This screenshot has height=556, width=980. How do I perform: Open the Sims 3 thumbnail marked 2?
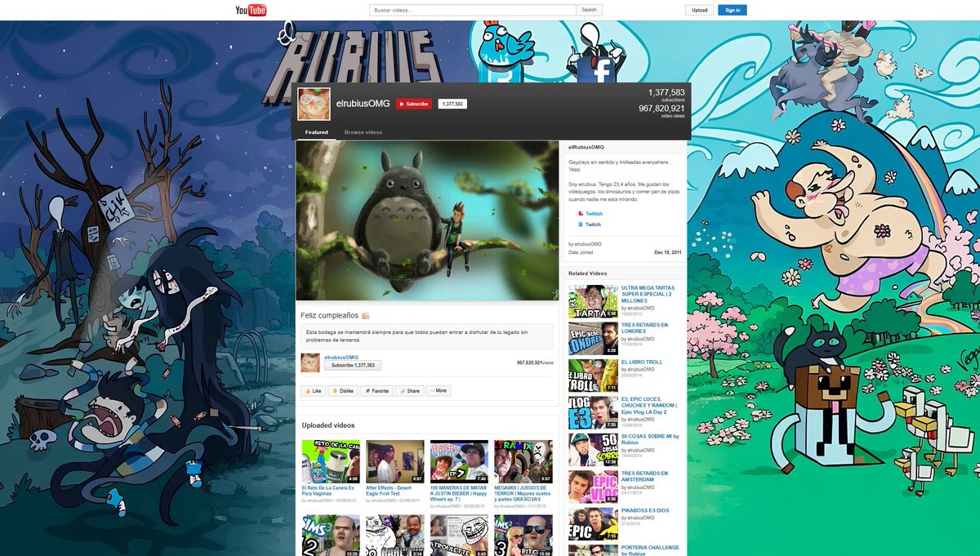coord(331,535)
